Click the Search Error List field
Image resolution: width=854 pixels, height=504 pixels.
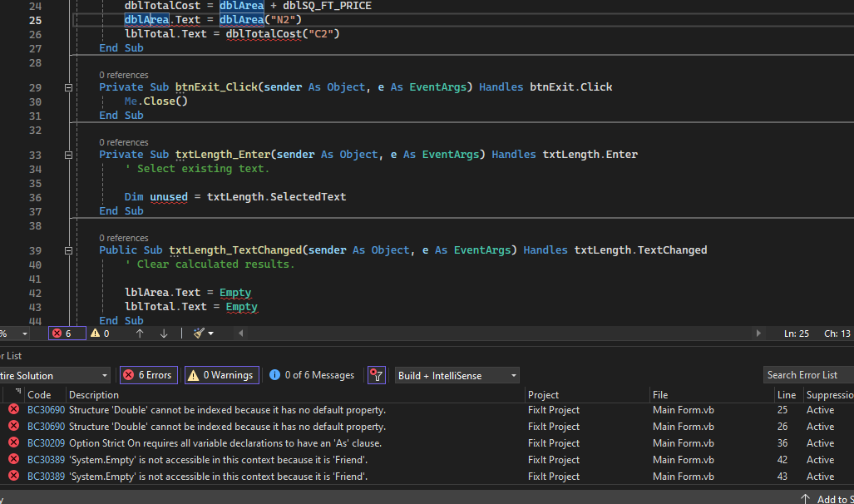point(802,375)
